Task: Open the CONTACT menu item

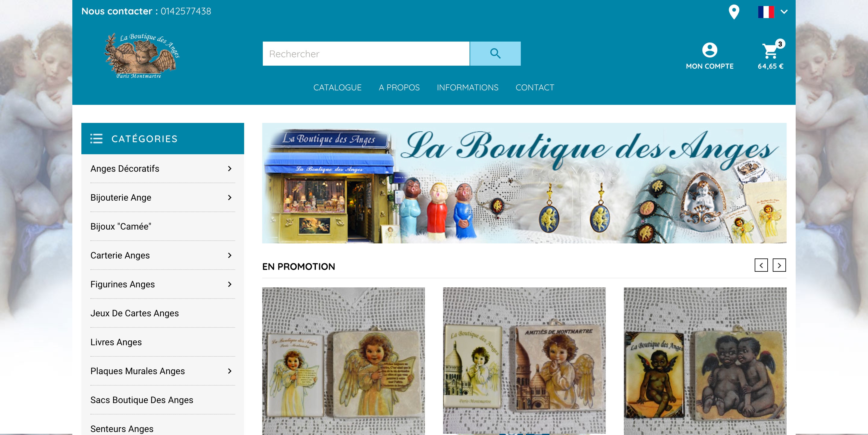Action: (x=535, y=88)
